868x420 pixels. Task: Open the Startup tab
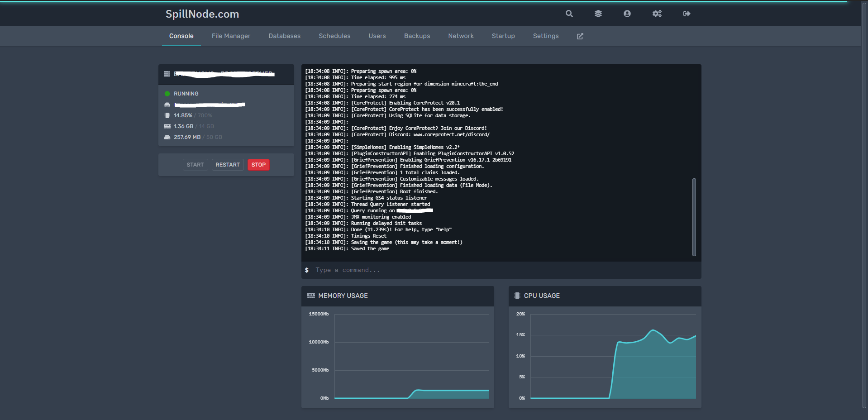(503, 36)
